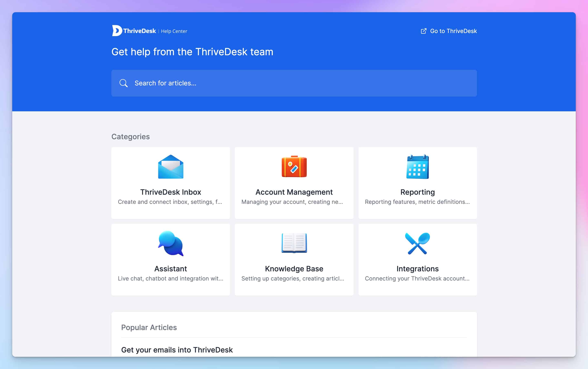Open the Account Management category title
The image size is (588, 369).
(294, 192)
